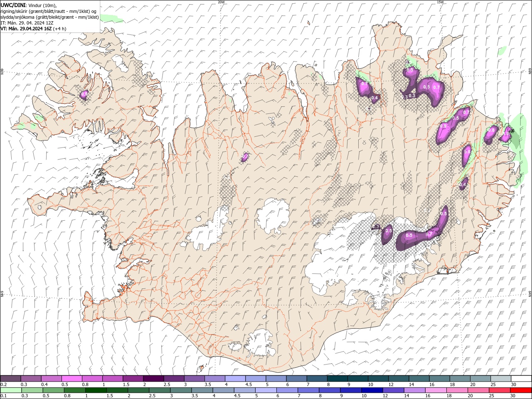Screen dimensions: 532x399
Task: Pick upper legend swatch between 0.4 and 0.5
Action: point(52,379)
